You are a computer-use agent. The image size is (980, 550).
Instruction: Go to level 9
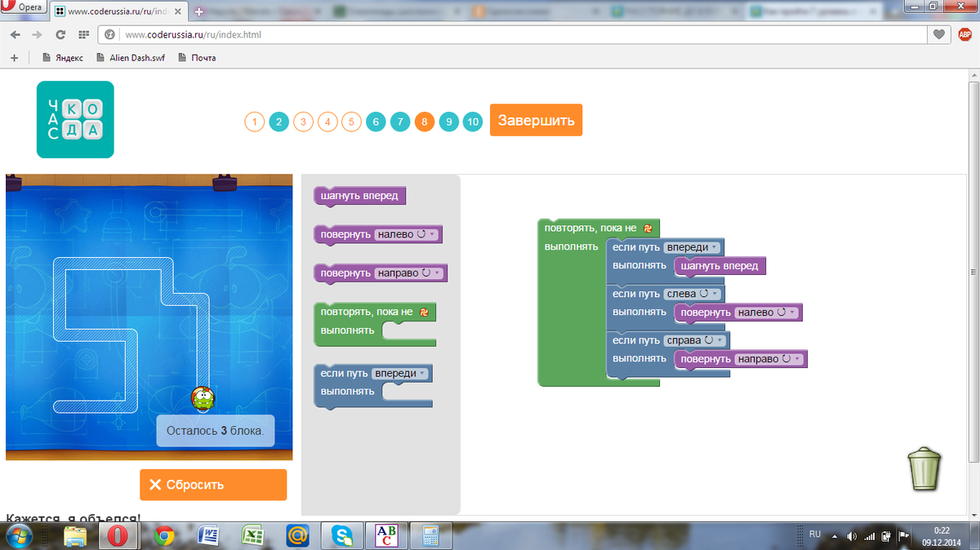tap(448, 122)
